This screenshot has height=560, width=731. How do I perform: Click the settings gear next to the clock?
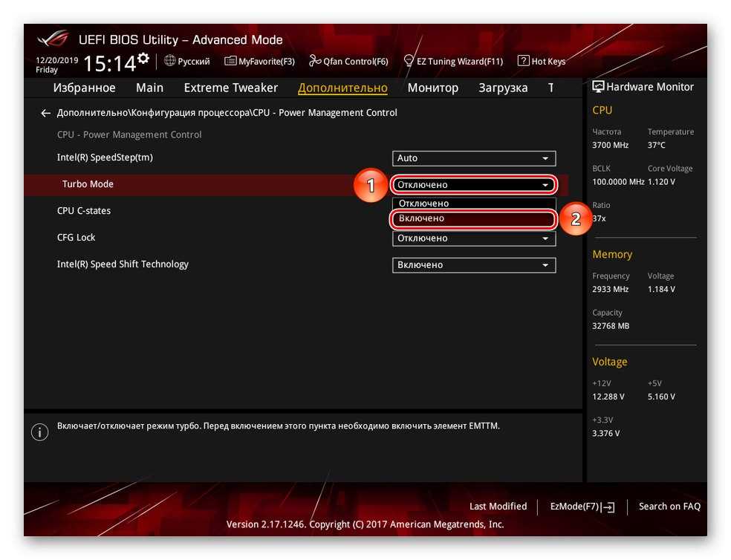tap(143, 58)
